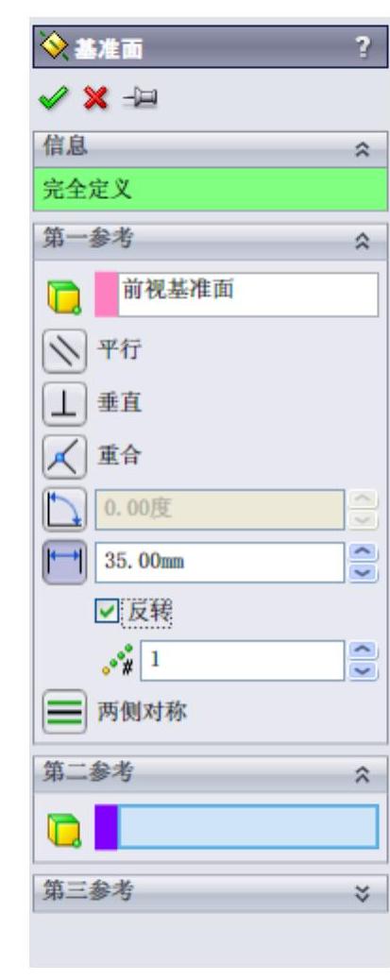Select the 前视基准面 first reference field
390x980 pixels.
pyautogui.click(x=236, y=295)
